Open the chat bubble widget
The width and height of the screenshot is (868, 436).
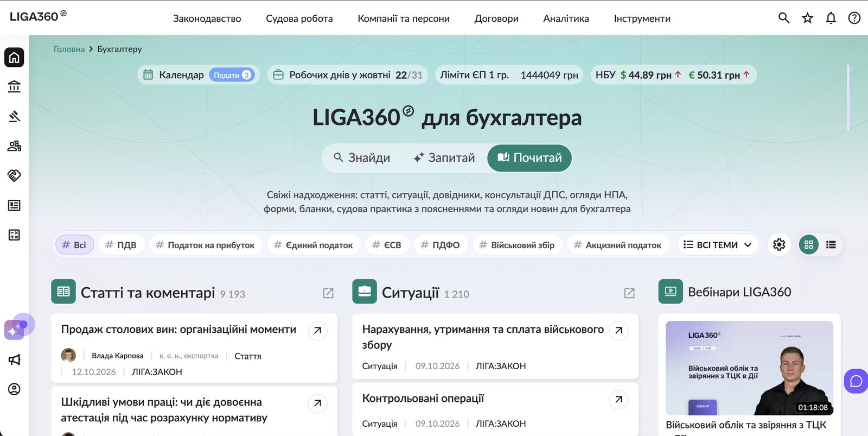coord(856,381)
